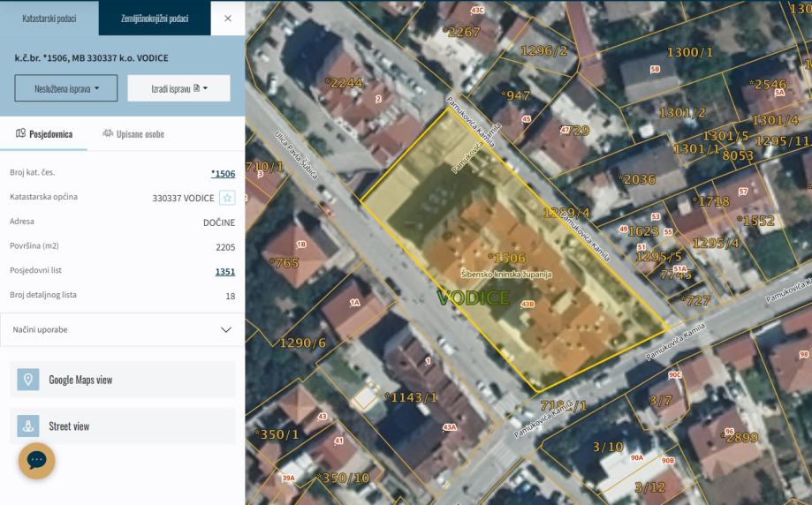Open parcel number *1506 link
Viewport: 812px width, 505px height.
[x=224, y=174]
